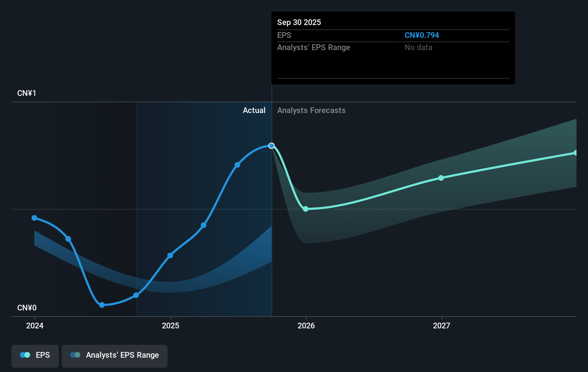
Task: Select the EPS data point in early 2025 quarter
Action: pyautogui.click(x=203, y=225)
